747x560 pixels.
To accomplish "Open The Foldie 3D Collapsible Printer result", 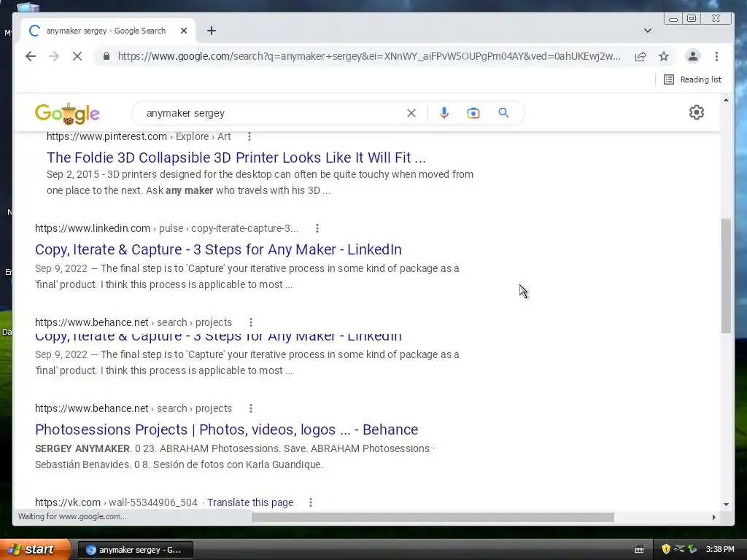I will point(236,157).
